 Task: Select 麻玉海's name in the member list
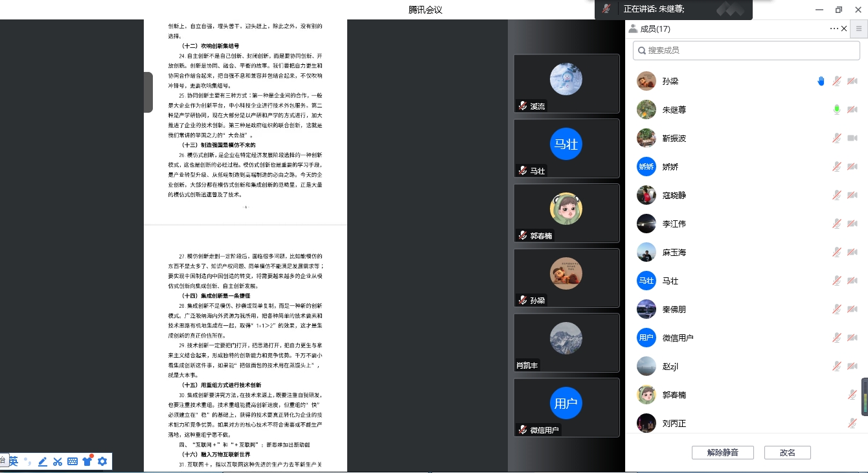(x=674, y=252)
